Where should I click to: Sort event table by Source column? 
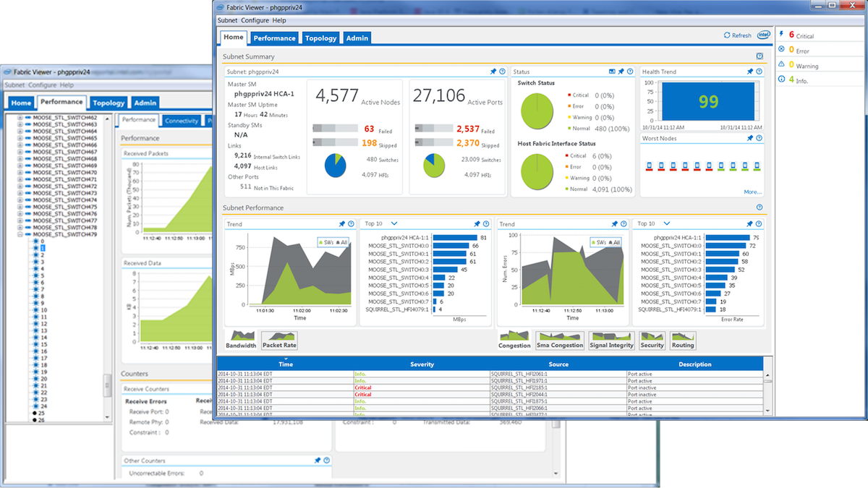(558, 364)
